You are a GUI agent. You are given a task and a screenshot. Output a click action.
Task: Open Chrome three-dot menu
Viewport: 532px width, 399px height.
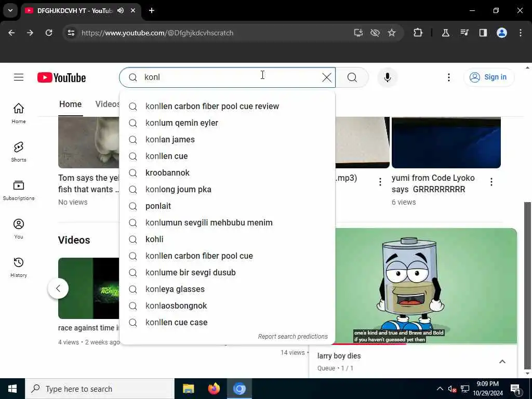tap(521, 33)
